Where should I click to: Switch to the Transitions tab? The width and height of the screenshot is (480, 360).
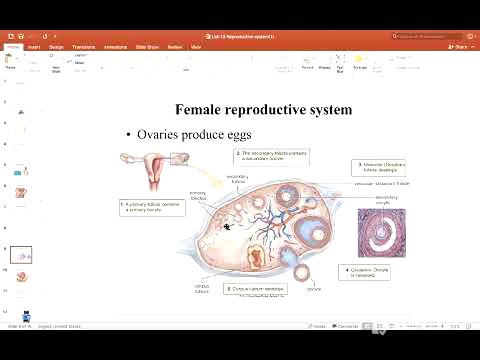(x=84, y=47)
